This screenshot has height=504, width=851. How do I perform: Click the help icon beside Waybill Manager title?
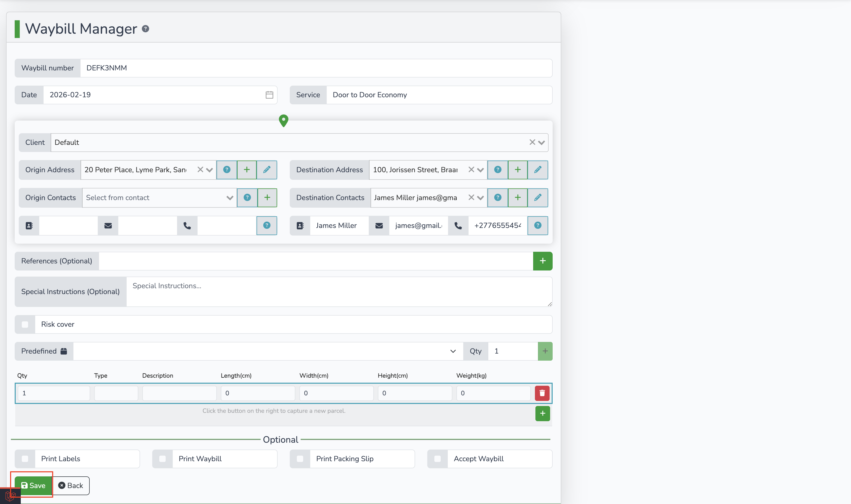pos(145,29)
